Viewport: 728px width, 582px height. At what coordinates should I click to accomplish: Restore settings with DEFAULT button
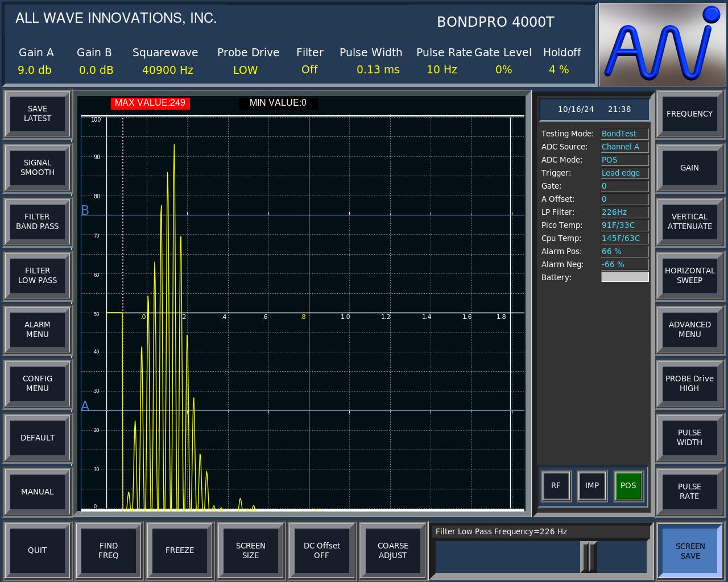point(38,438)
